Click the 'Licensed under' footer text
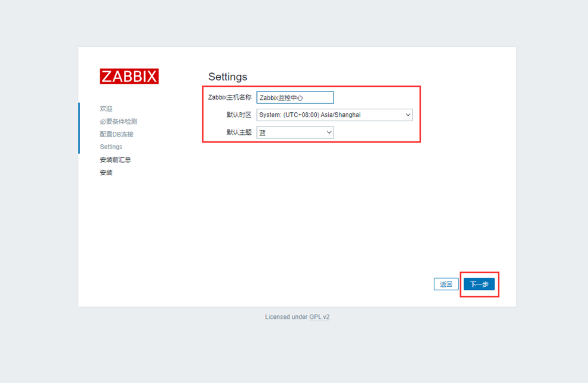Screen dimensions: 588x383 click(286, 317)
